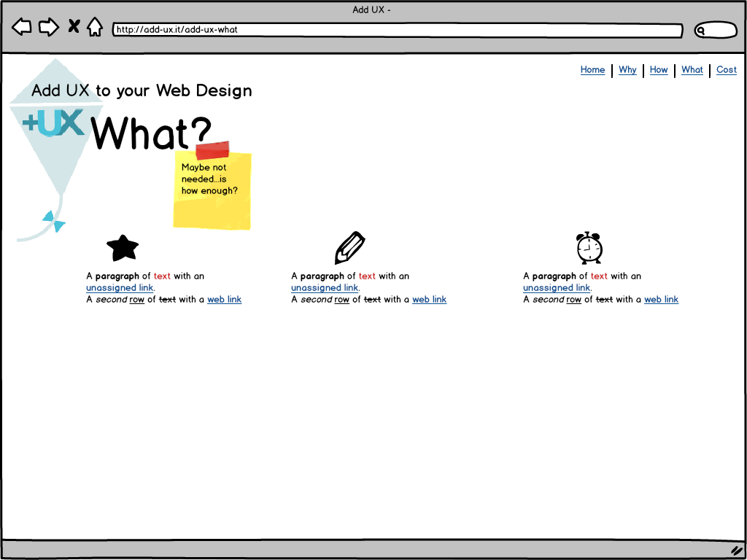The image size is (747, 560).
Task: Click unassigned link under pencil icon
Action: [x=325, y=287]
